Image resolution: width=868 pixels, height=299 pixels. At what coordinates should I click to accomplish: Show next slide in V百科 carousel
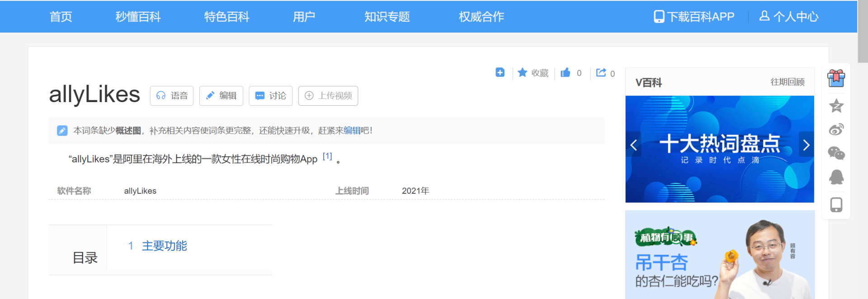click(x=807, y=145)
